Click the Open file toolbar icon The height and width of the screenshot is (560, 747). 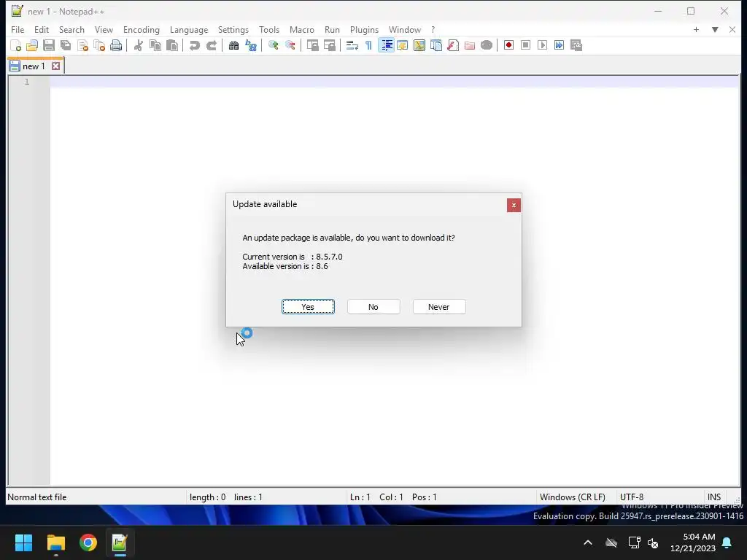click(x=32, y=45)
